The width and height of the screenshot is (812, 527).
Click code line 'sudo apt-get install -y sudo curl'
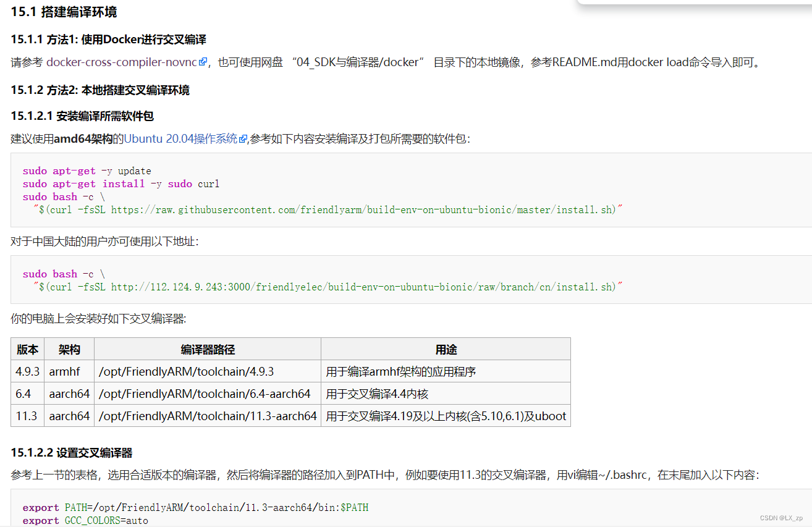click(x=121, y=183)
